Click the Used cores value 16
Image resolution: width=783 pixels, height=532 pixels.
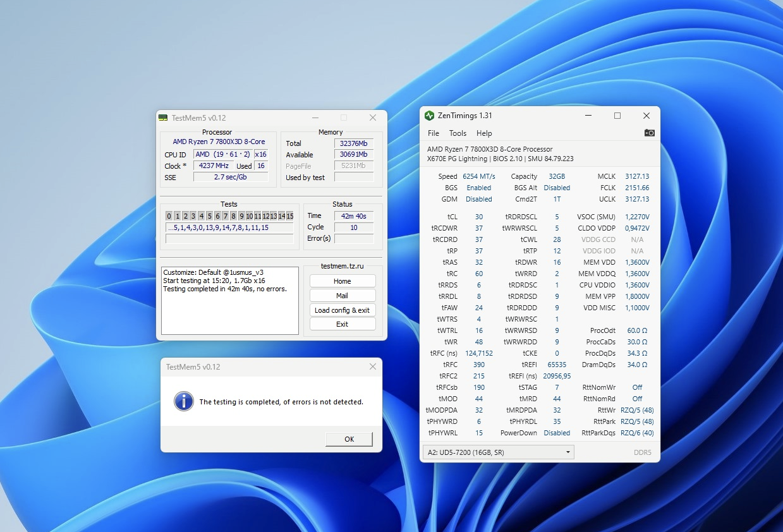261,166
